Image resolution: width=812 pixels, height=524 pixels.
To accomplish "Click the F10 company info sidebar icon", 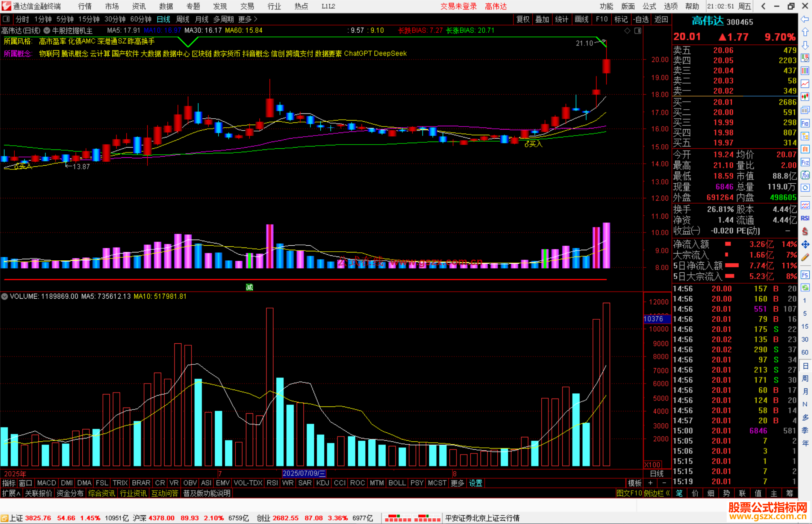I will pyautogui.click(x=805, y=123).
